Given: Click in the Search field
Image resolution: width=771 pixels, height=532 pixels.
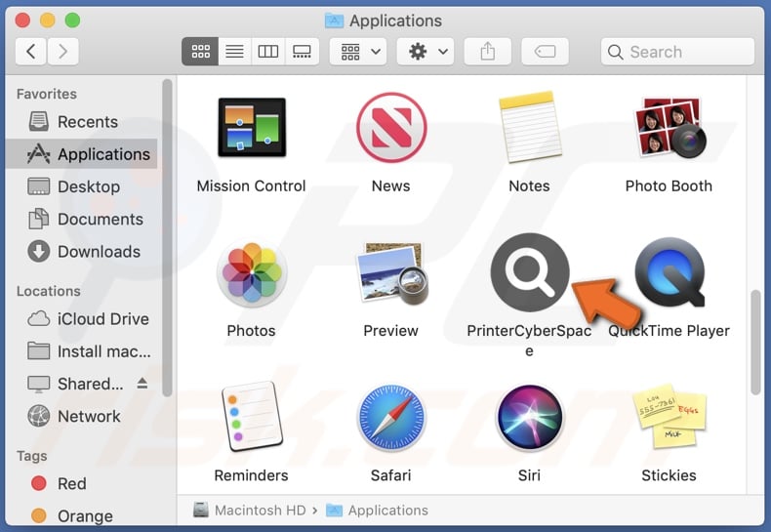Looking at the screenshot, I should [677, 52].
